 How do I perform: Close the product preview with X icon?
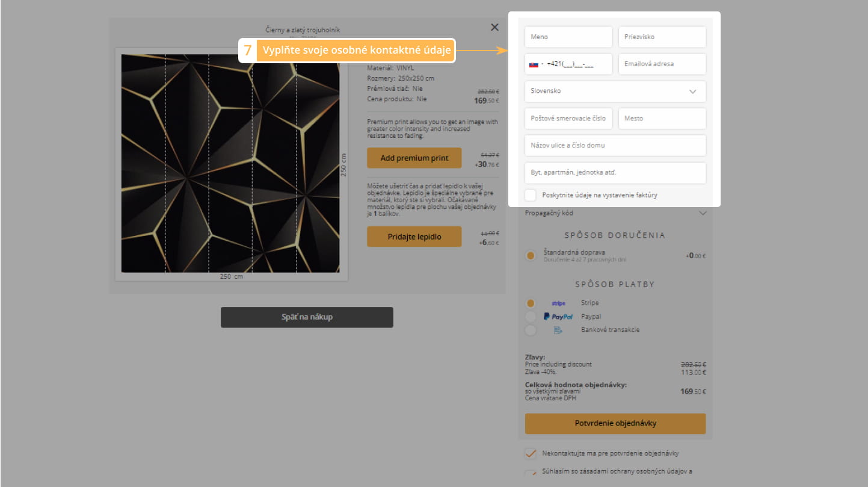pos(494,27)
